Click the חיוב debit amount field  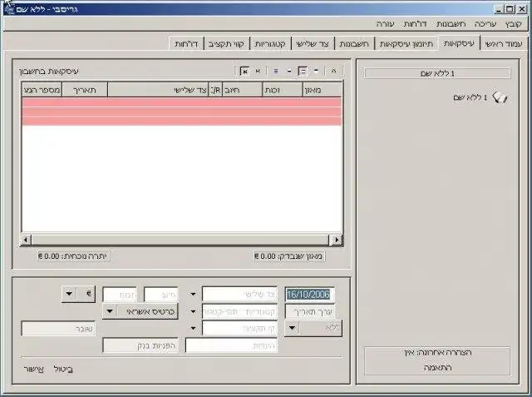click(160, 295)
